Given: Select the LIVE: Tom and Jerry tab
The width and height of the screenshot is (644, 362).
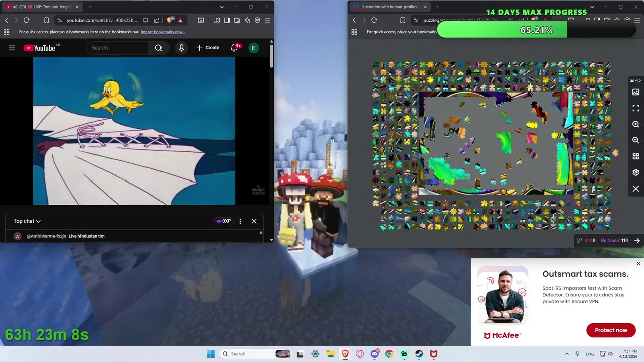Looking at the screenshot, I should (42, 7).
